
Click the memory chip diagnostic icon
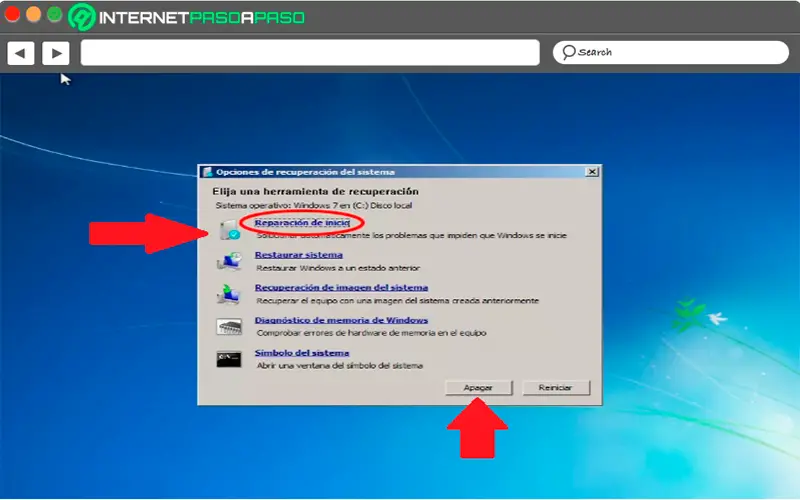(x=229, y=327)
